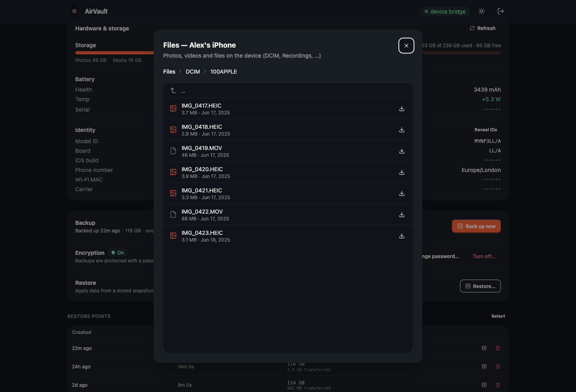Go up to parent folder row
This screenshot has width=576, height=392.
click(288, 91)
